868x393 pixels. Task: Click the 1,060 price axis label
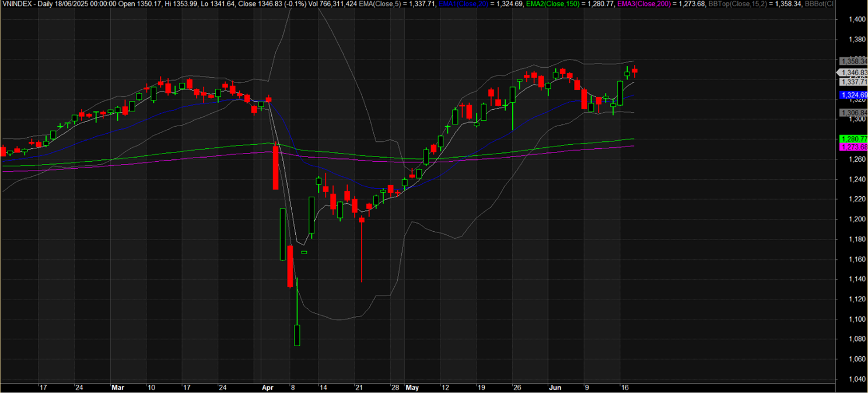click(857, 359)
